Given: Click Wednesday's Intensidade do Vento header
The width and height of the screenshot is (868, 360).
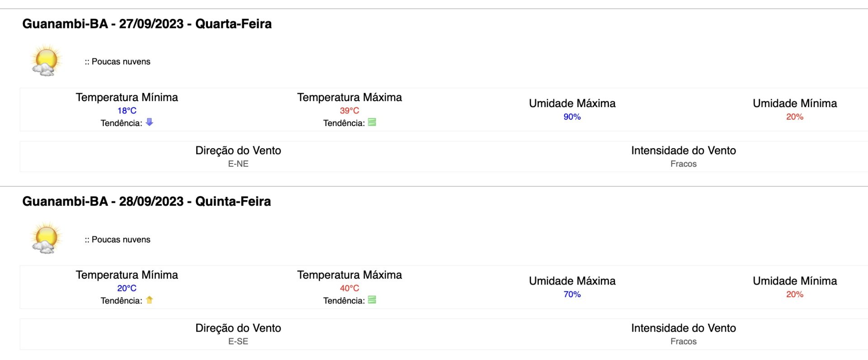Looking at the screenshot, I should 684,150.
